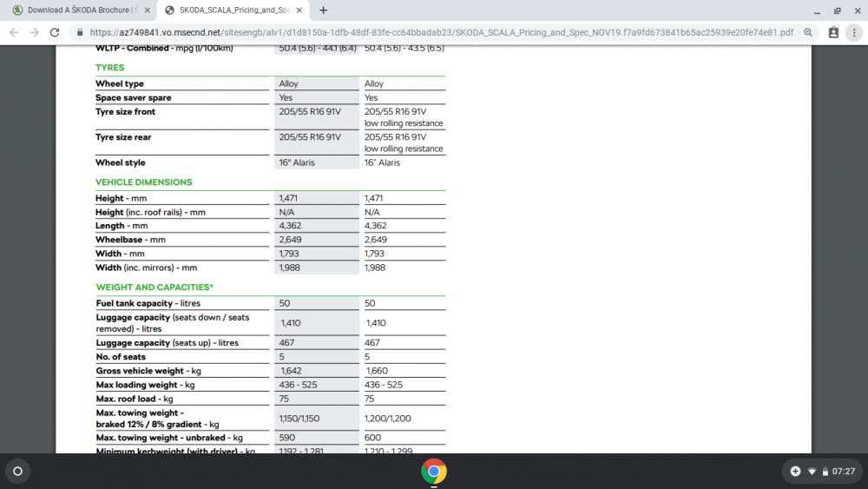This screenshot has width=868, height=489.
Task: Click the Tyre size rear label
Action: [123, 136]
